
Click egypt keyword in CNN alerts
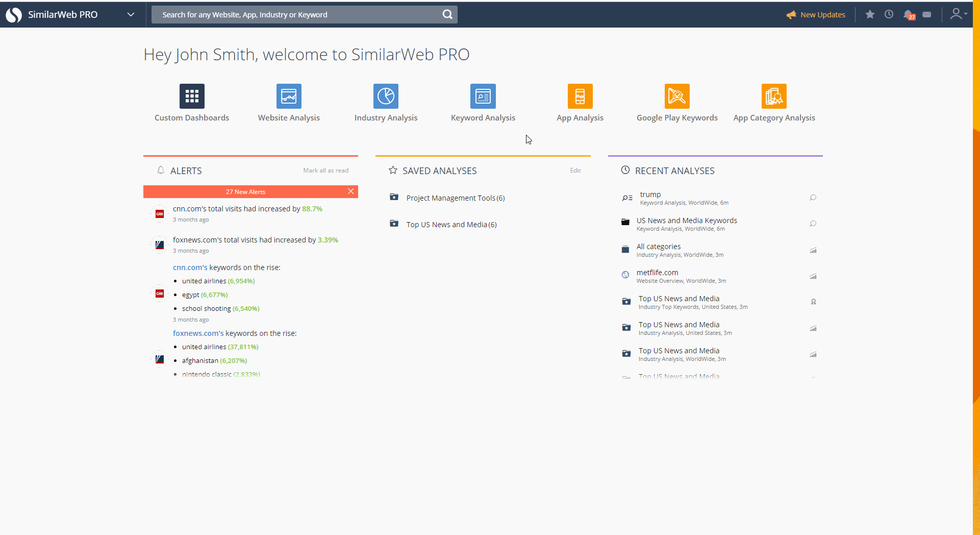[191, 295]
